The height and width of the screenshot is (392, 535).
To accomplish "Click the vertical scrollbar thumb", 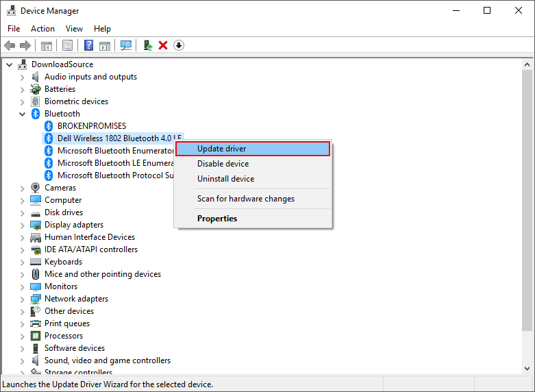I will 527,200.
